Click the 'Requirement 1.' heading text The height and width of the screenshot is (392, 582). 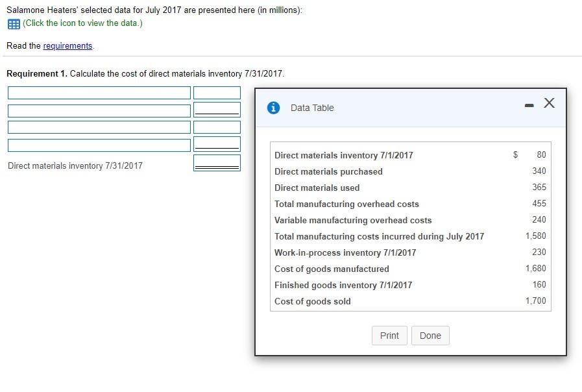[37, 73]
